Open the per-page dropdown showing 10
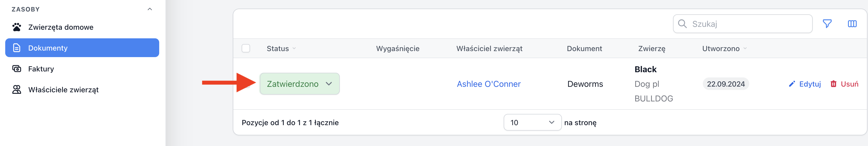868x146 pixels. point(532,123)
